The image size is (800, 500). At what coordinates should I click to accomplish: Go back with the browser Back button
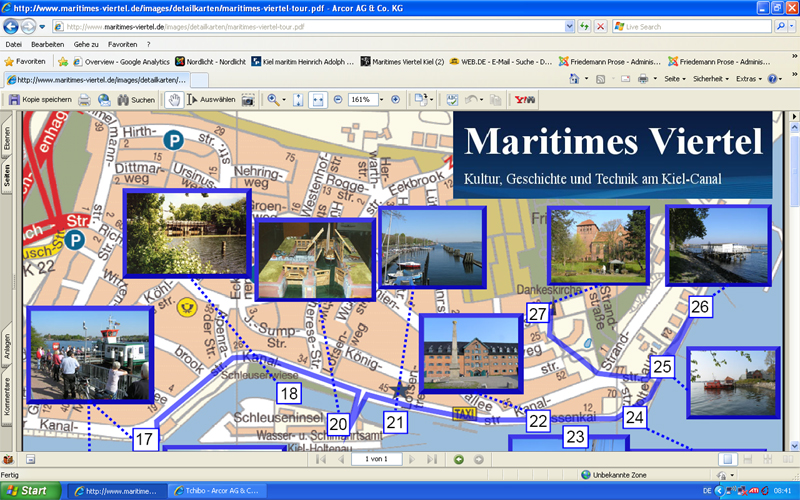click(11, 27)
